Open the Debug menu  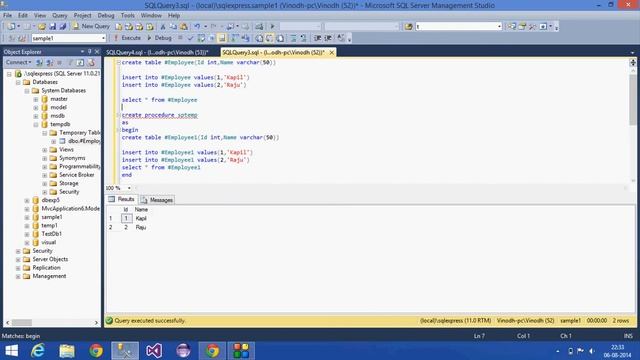[x=106, y=16]
